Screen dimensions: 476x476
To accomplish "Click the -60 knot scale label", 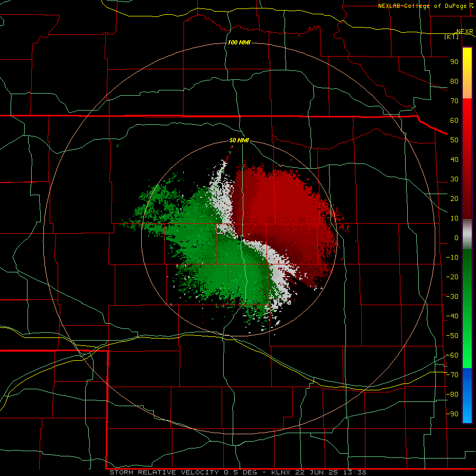I will click(452, 355).
